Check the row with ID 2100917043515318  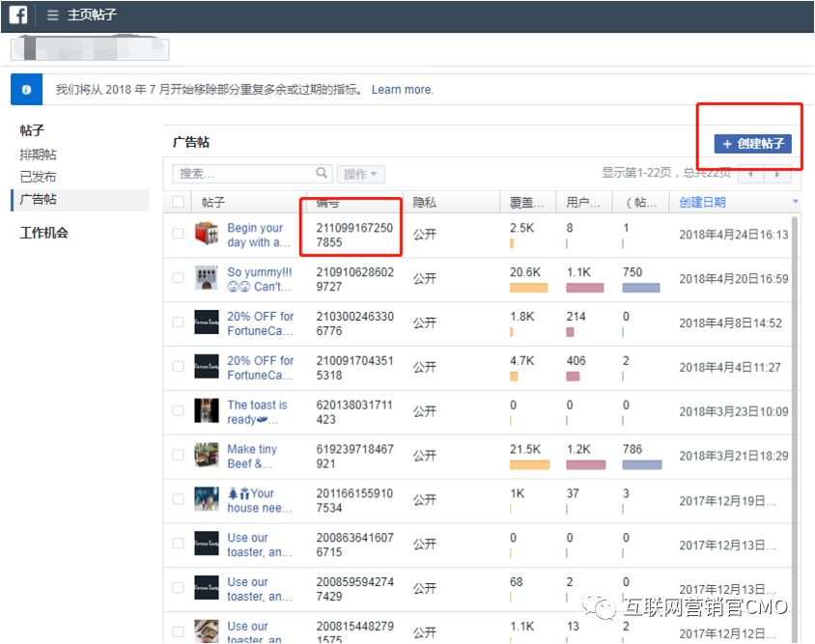178,367
